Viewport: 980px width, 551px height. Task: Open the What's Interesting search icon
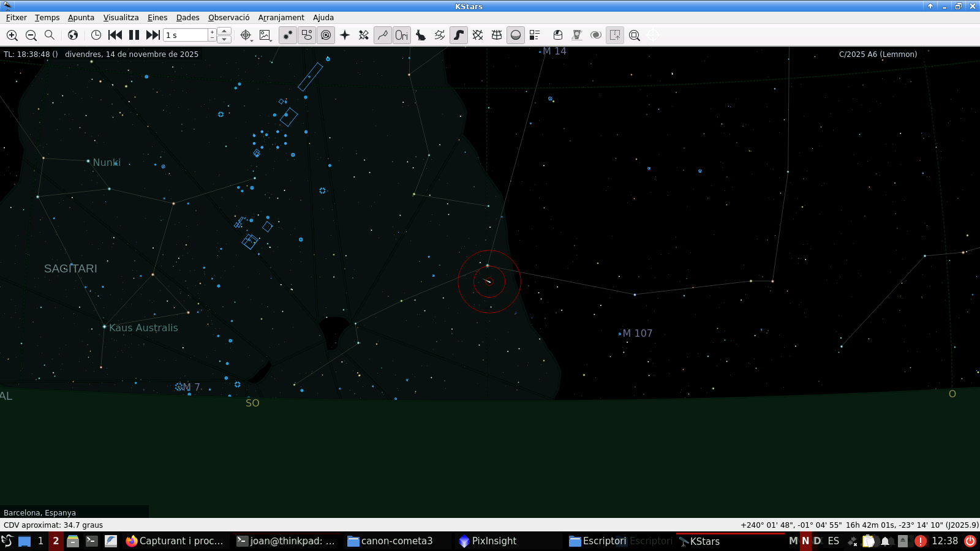pos(635,36)
